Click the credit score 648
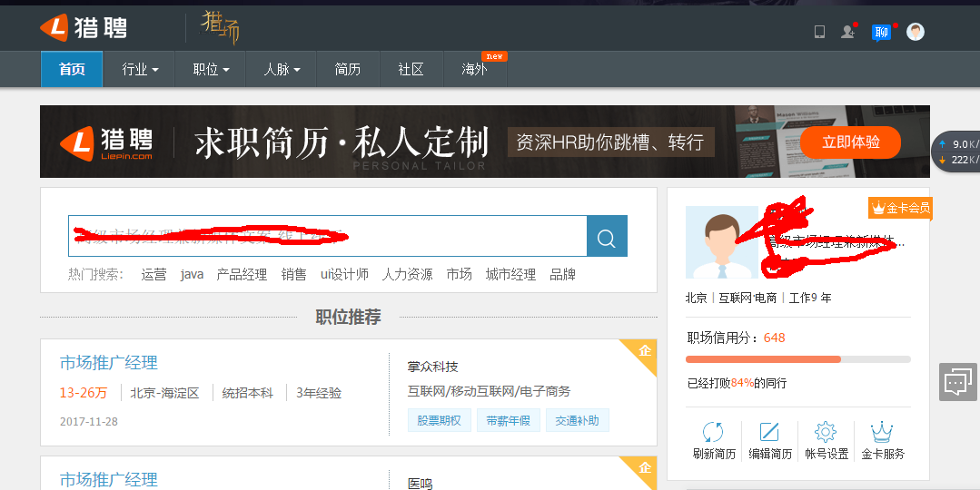The height and width of the screenshot is (490, 980). point(774,338)
